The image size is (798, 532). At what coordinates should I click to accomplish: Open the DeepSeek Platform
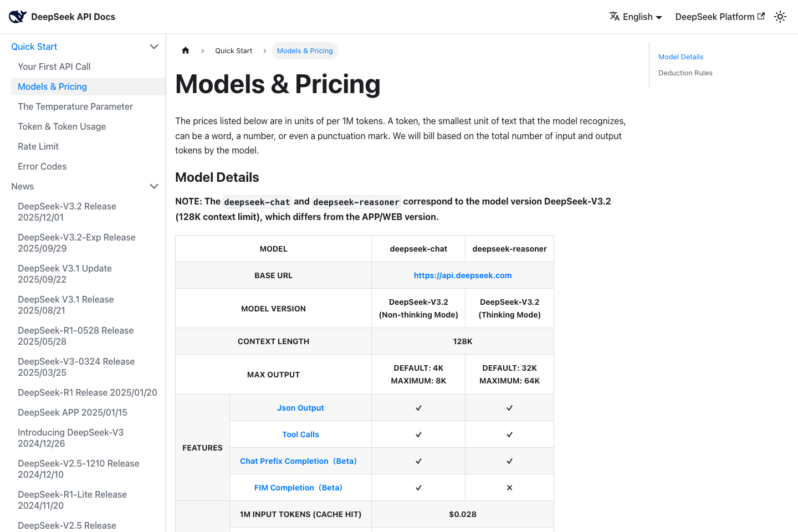click(x=715, y=17)
